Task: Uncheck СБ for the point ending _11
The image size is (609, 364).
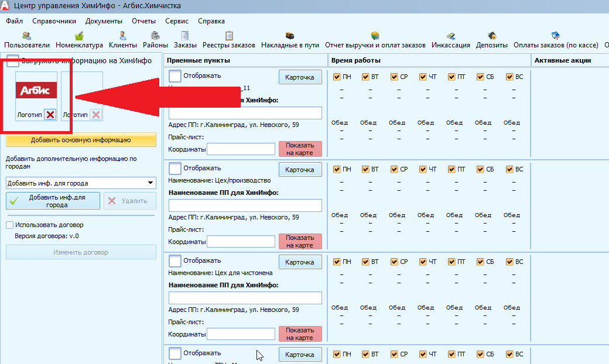Action: (x=480, y=77)
